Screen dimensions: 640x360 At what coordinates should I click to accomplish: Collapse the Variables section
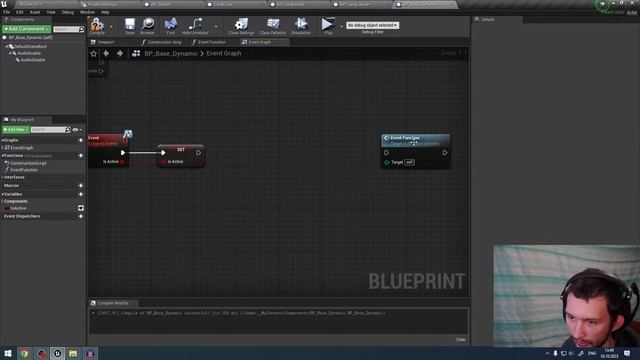pos(2,194)
